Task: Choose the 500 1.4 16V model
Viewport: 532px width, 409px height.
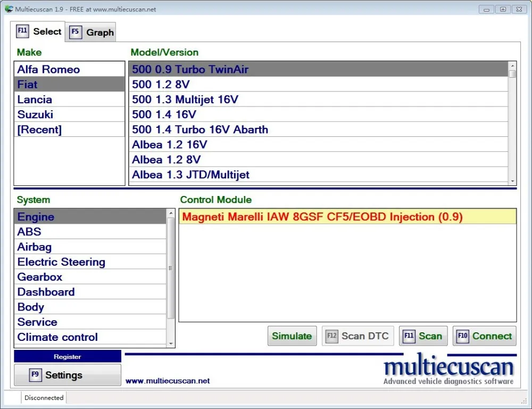Action: [318, 114]
